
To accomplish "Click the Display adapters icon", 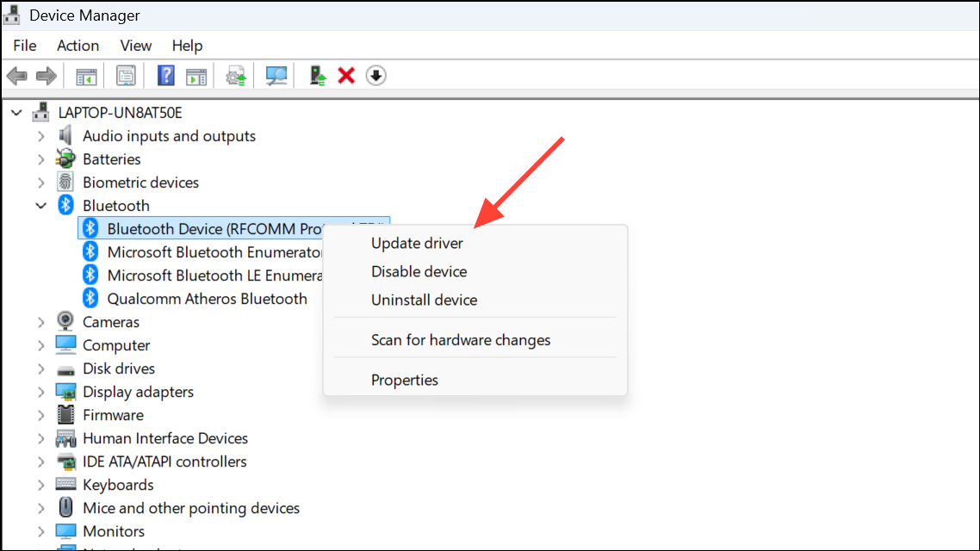I will (x=65, y=392).
